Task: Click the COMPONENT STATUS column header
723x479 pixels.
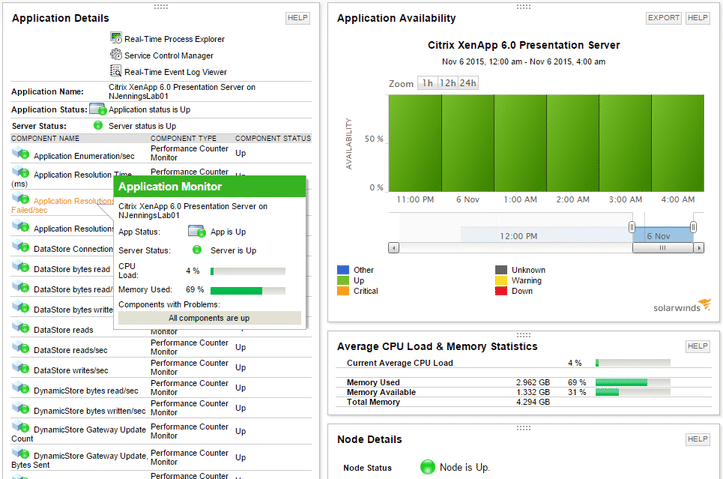Action: click(x=273, y=138)
